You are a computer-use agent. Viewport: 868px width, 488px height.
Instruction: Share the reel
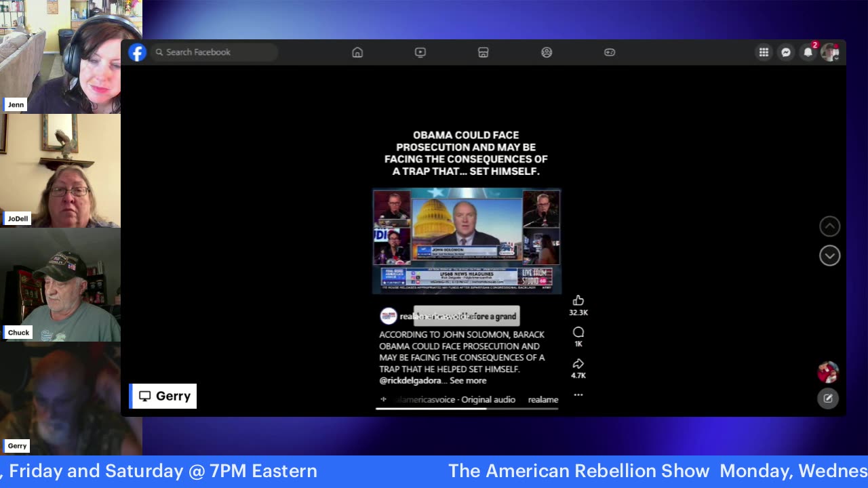click(x=578, y=364)
